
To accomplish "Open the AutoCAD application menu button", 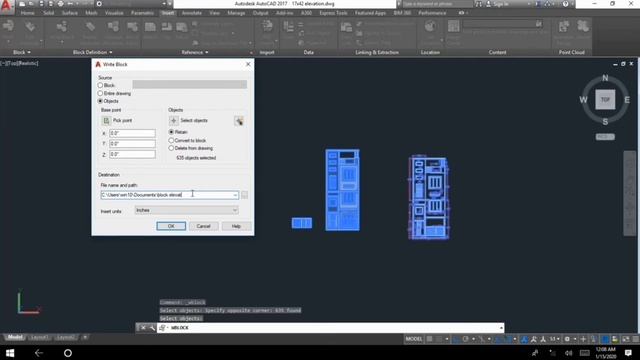I will point(6,6).
